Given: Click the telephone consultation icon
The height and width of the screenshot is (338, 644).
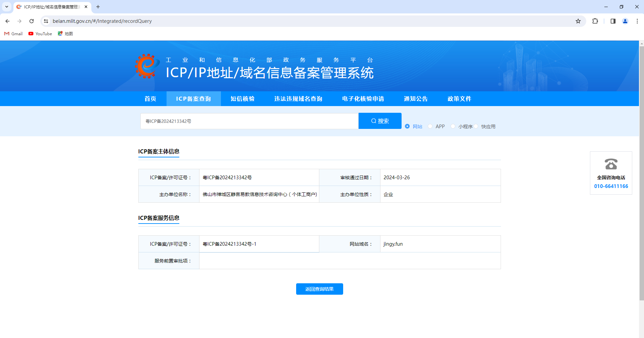Looking at the screenshot, I should click(x=611, y=164).
